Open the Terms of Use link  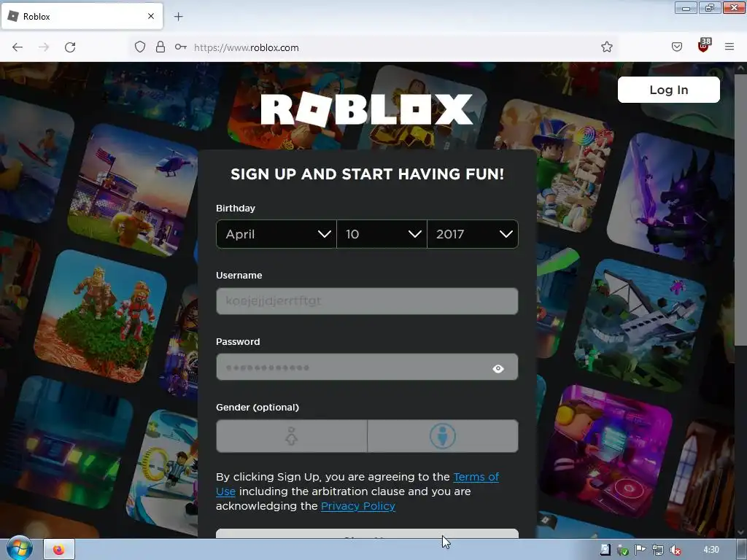(476, 477)
